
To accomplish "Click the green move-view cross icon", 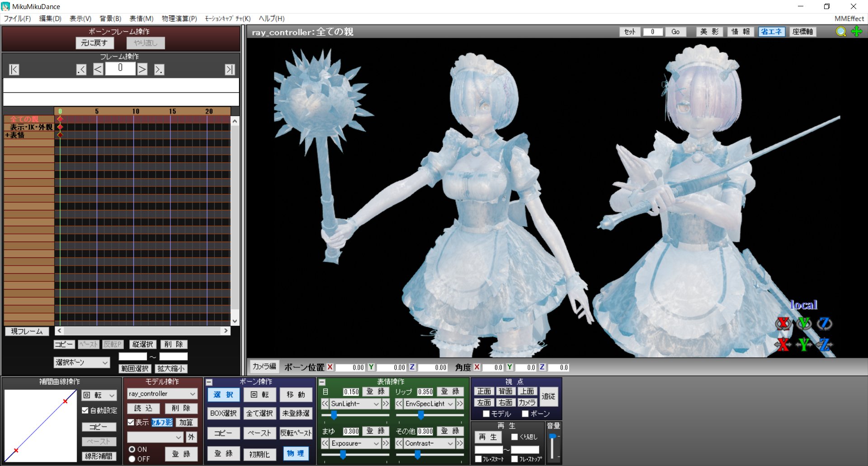I will (x=857, y=32).
